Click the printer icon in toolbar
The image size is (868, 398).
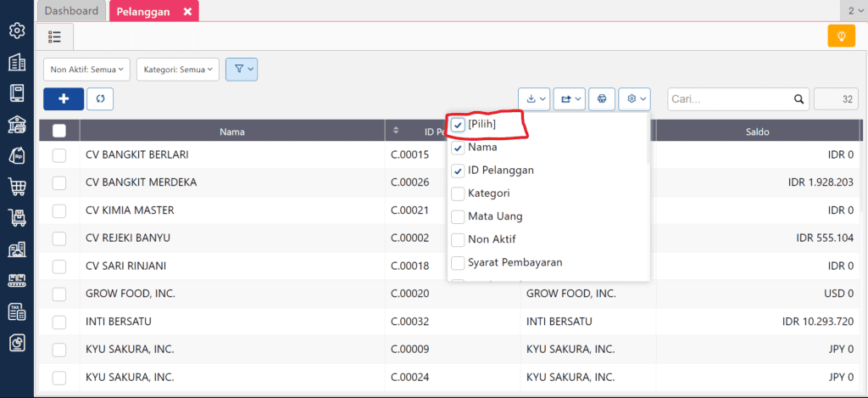pos(602,98)
